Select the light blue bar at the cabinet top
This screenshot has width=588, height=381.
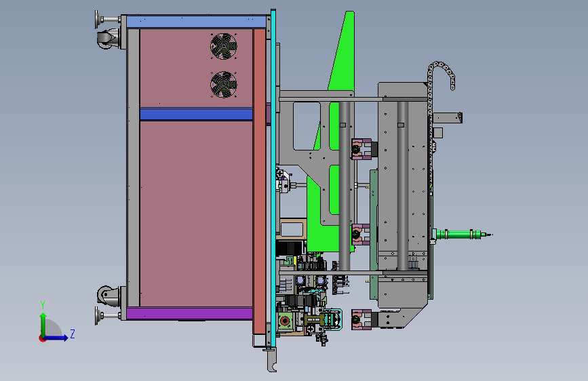coord(196,22)
